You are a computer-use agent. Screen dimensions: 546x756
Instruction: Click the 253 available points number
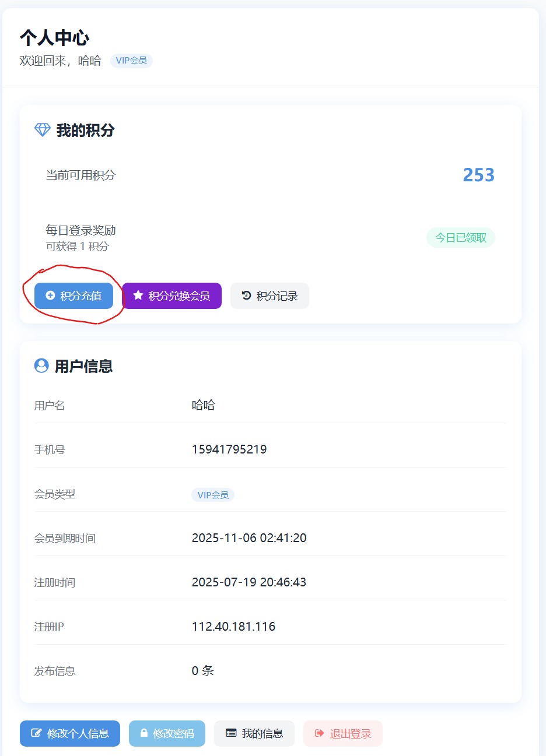click(478, 175)
